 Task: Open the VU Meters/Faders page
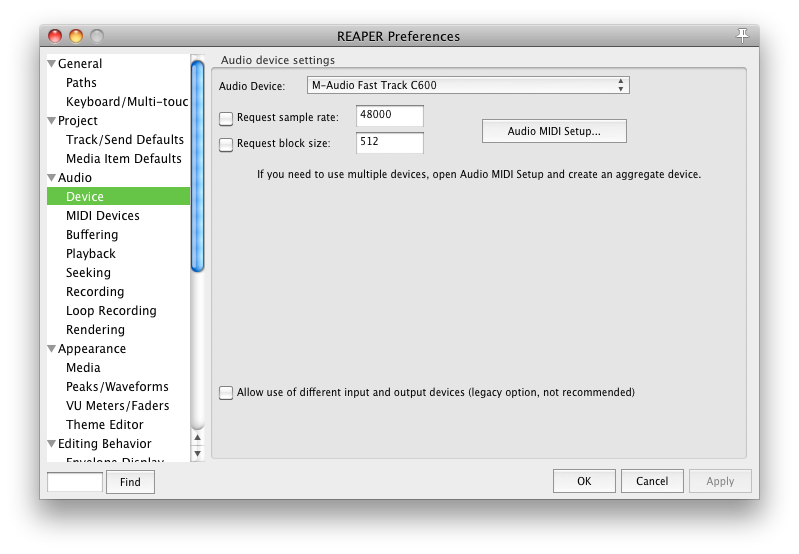click(118, 406)
